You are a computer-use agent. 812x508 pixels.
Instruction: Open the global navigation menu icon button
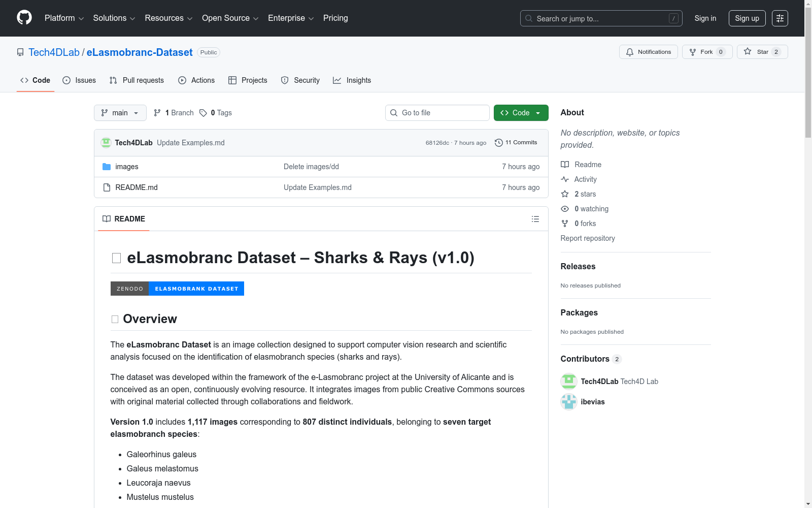tap(780, 18)
